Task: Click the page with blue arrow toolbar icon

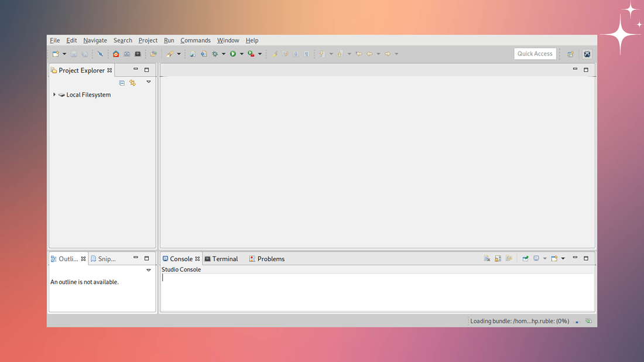Action: (204, 54)
